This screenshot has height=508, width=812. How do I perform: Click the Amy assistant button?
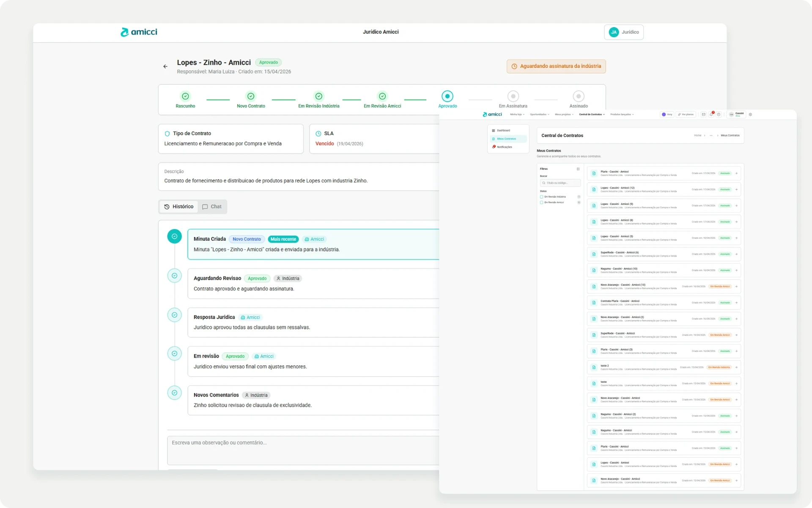pos(667,114)
